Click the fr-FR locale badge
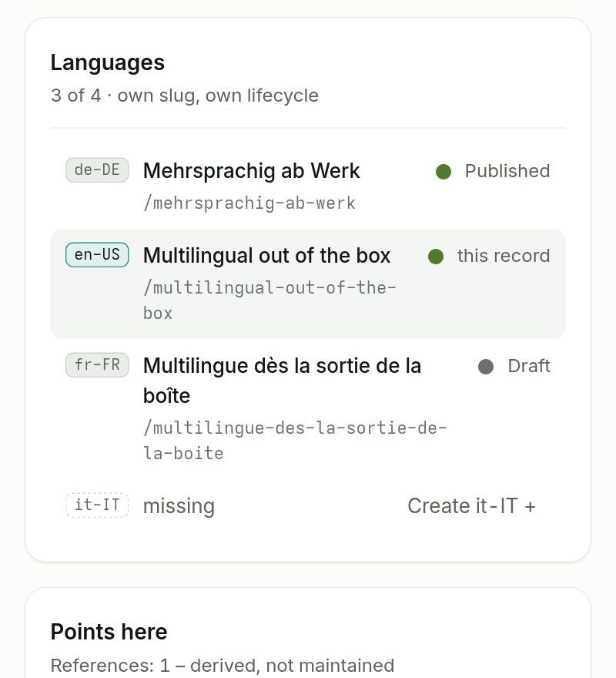Image resolution: width=616 pixels, height=678 pixels. click(97, 365)
